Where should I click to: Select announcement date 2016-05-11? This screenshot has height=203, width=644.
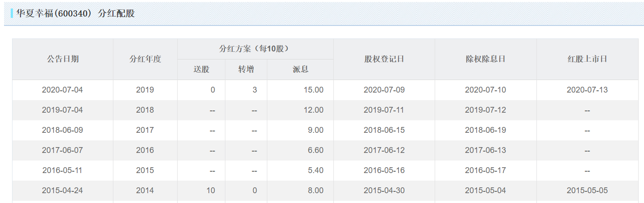tap(62, 170)
